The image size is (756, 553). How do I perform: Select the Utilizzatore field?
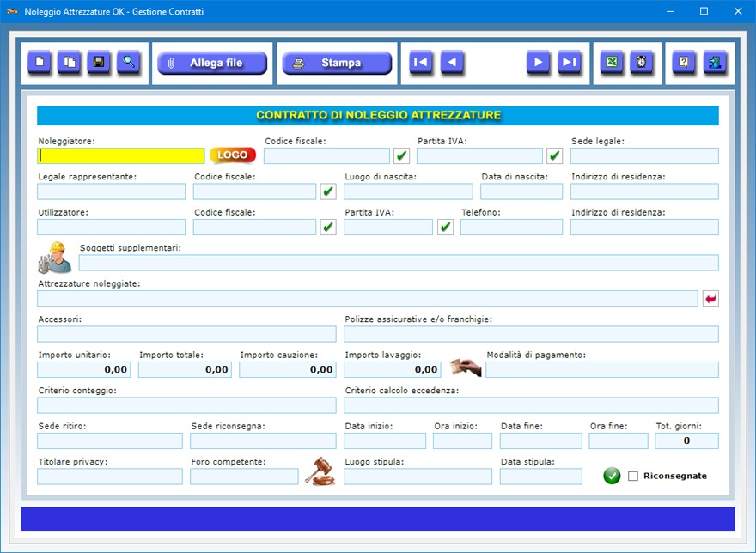click(112, 227)
